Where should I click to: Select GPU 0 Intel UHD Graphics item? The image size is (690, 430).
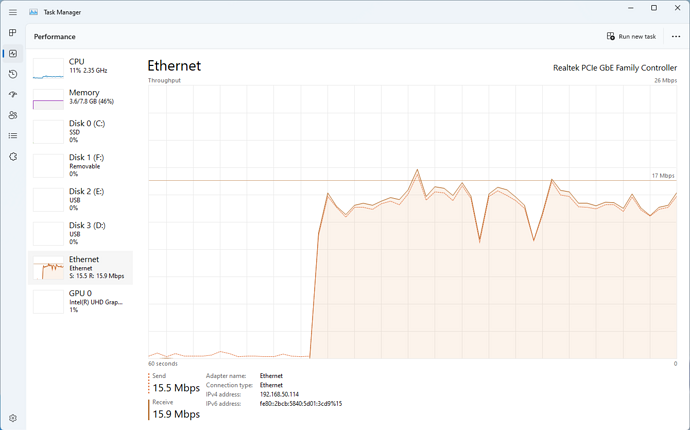pyautogui.click(x=81, y=301)
